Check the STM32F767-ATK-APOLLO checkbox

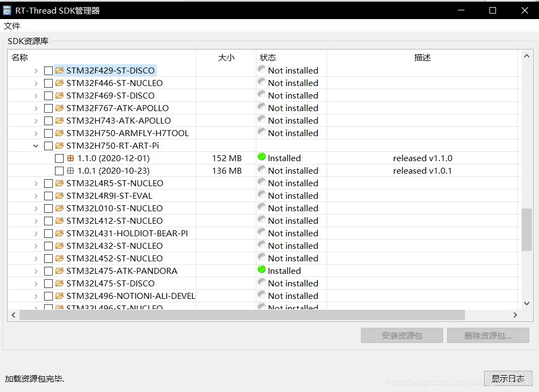tap(48, 108)
